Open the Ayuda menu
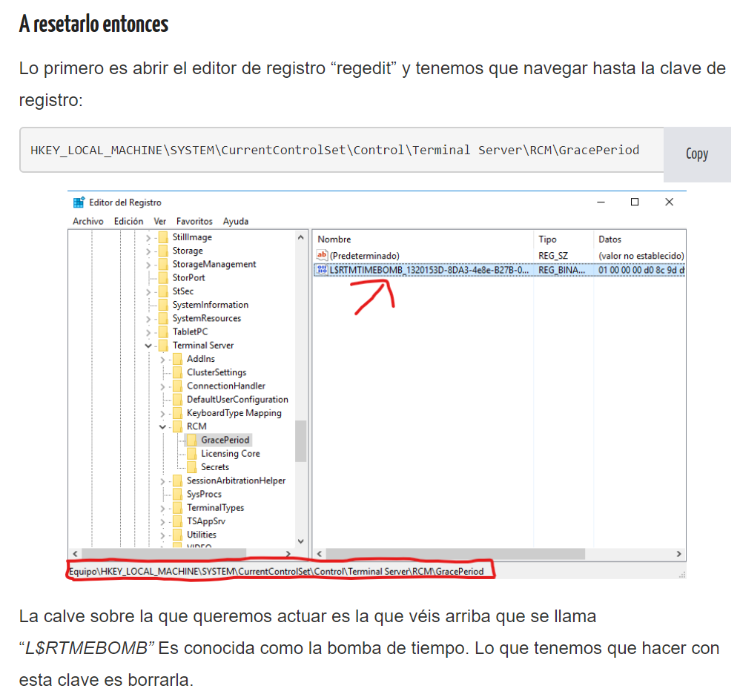The height and width of the screenshot is (700, 740). click(x=236, y=221)
